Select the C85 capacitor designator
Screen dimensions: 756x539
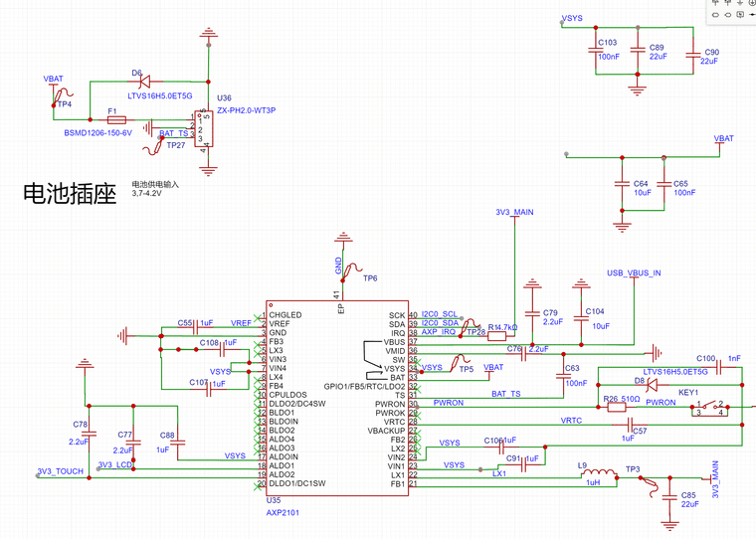[x=688, y=495]
